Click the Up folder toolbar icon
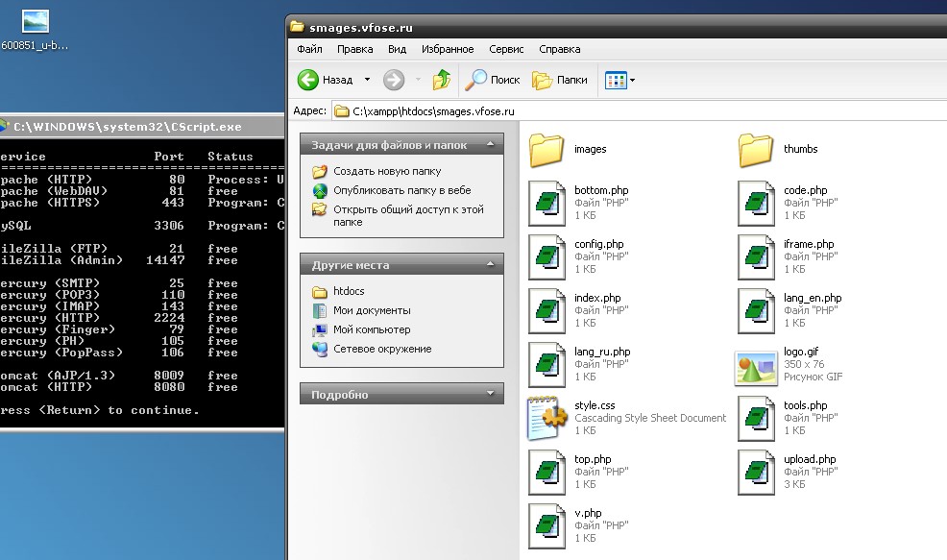The width and height of the screenshot is (947, 560). click(442, 80)
